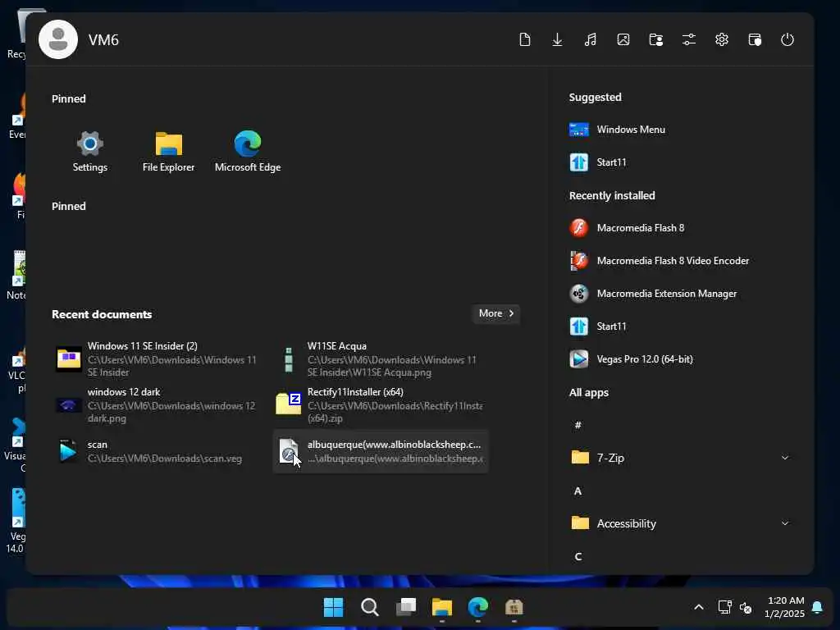Launch Macromedia Flash 8

[x=627, y=228]
